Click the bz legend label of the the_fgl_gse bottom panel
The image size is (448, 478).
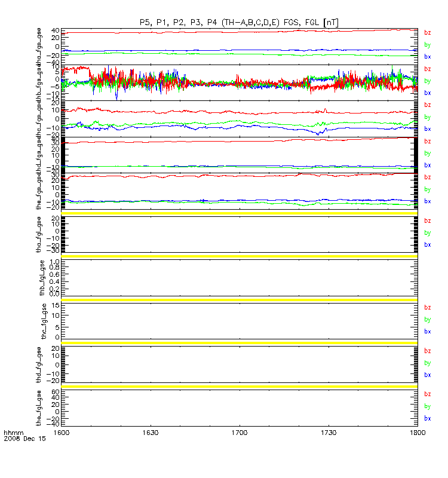click(x=427, y=394)
